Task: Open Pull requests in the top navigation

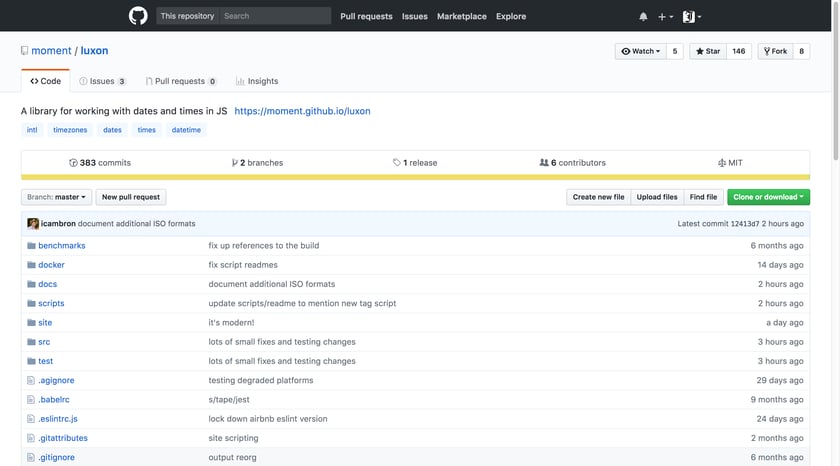Action: pyautogui.click(x=366, y=17)
